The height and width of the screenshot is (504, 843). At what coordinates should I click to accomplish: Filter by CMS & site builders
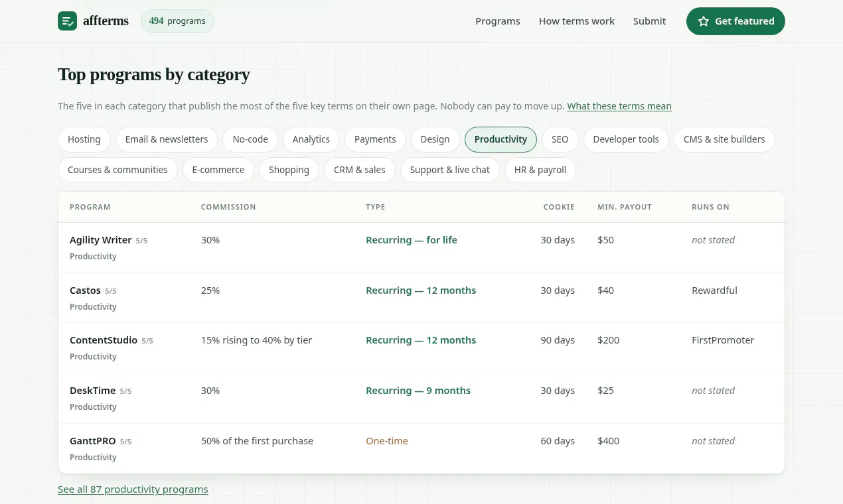coord(724,139)
